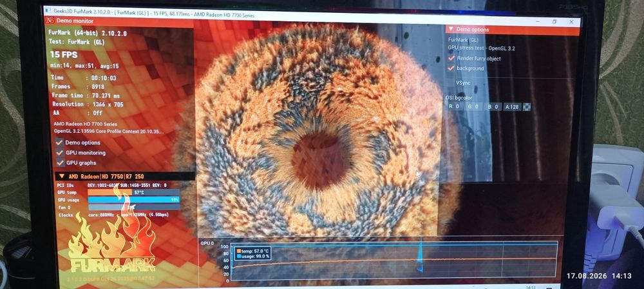The height and width of the screenshot is (289, 644).
Task: Restore down the FurMark window
Action: coord(554,21)
